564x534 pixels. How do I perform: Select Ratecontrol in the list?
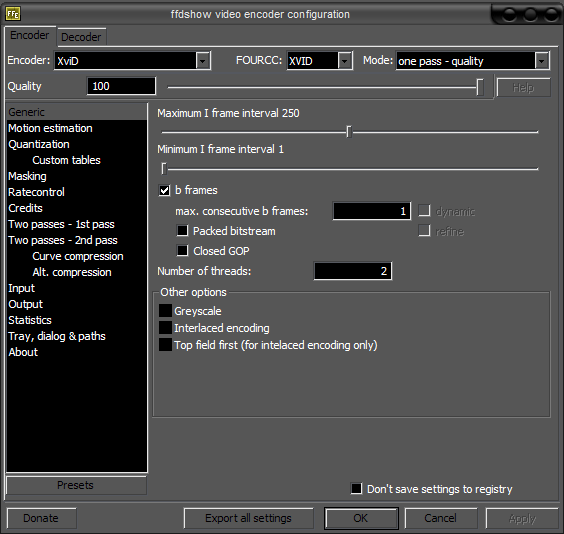tap(77, 192)
